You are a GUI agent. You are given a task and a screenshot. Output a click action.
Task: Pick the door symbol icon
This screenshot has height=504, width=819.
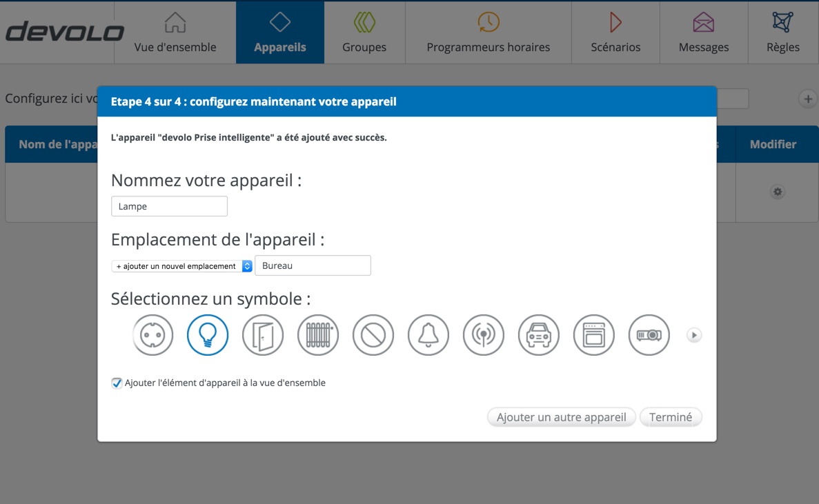click(x=263, y=335)
